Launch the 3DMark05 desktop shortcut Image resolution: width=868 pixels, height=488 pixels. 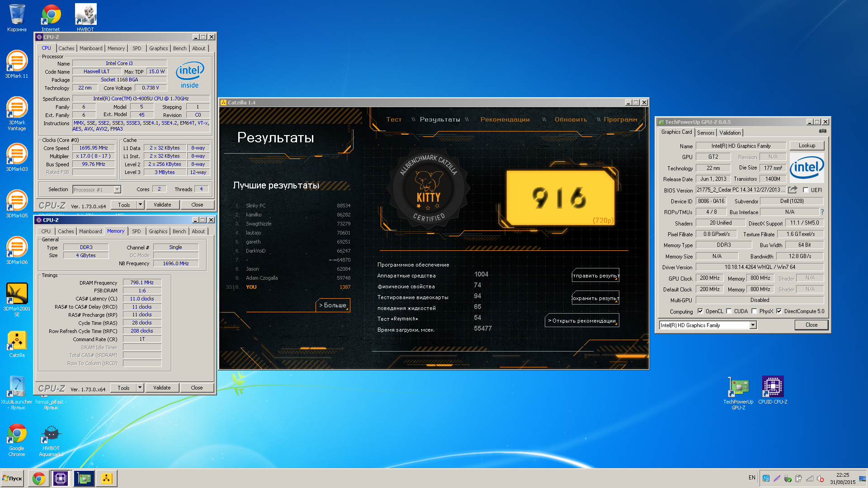[17, 204]
